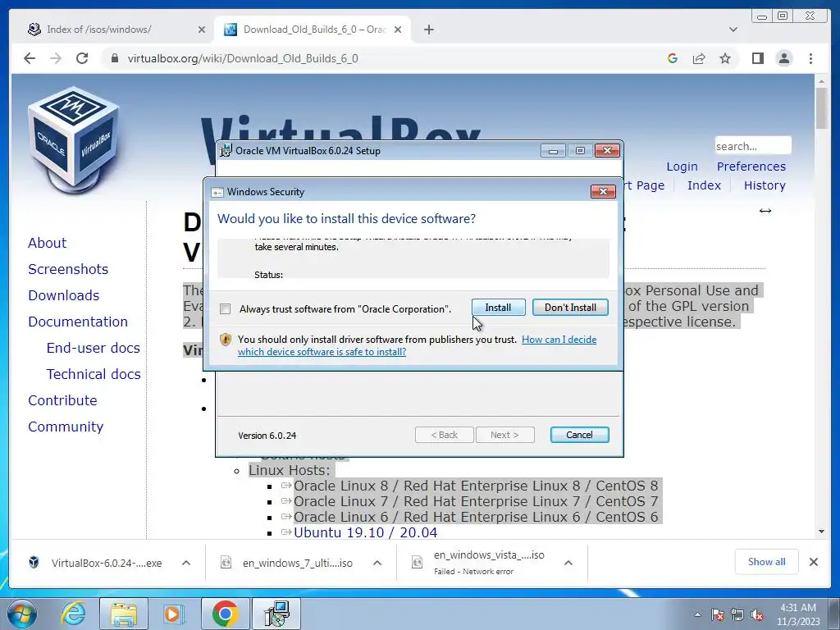The height and width of the screenshot is (630, 840).
Task: Expand en_windows_vista iso download options
Action: [x=568, y=563]
